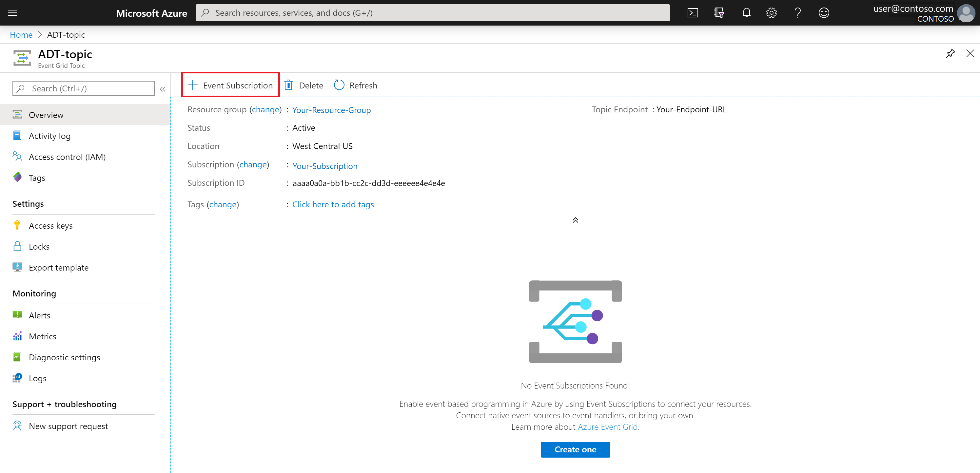Click the Diagnostic settings icon
The image size is (980, 473).
pos(17,357)
